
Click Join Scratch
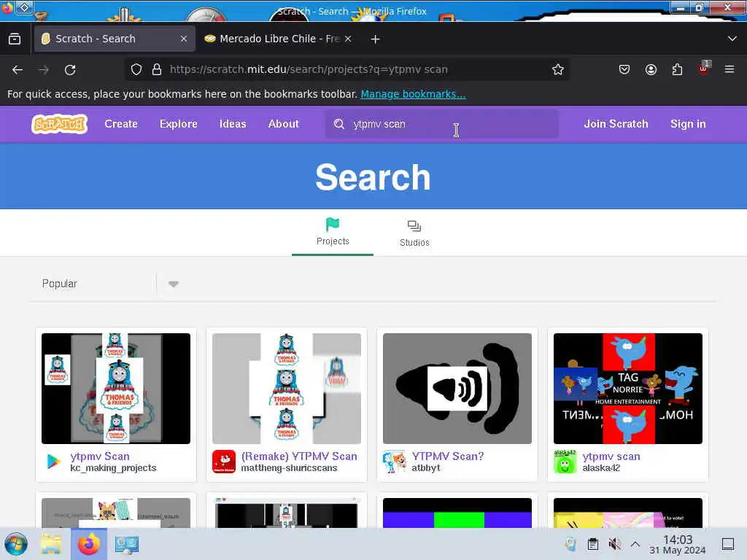click(x=616, y=124)
